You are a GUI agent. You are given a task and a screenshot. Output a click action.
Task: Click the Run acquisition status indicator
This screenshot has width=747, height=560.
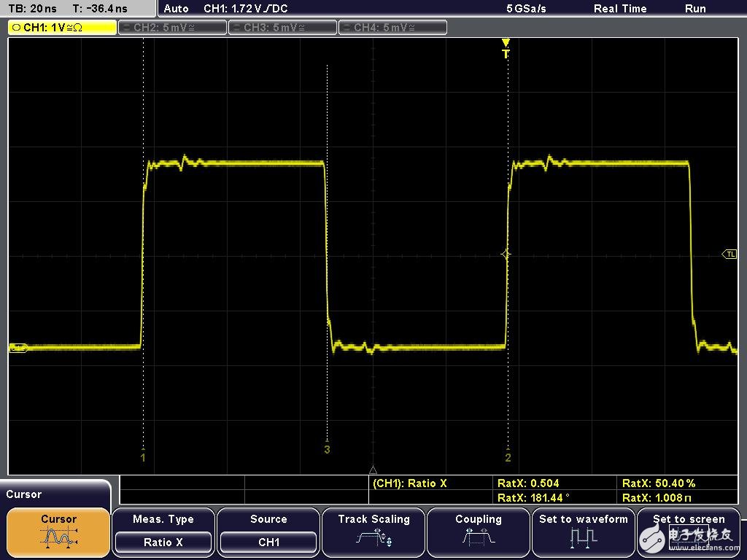[695, 9]
